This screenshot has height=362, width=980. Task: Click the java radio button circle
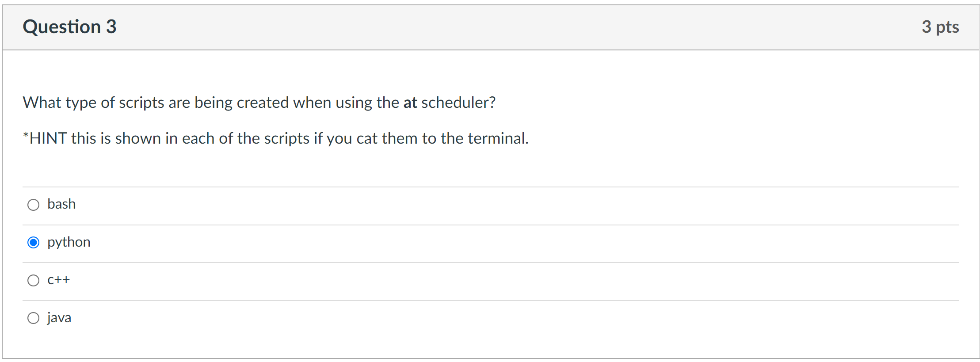pyautogui.click(x=33, y=318)
